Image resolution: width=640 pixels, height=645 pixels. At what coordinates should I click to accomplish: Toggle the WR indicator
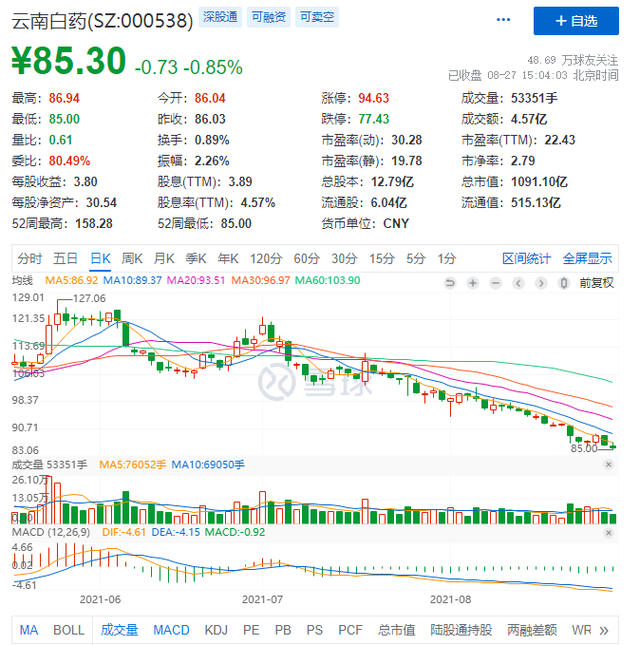pos(581,630)
